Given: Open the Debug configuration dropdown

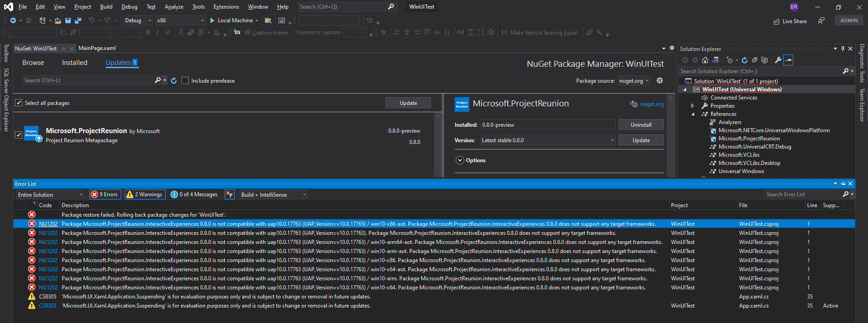Looking at the screenshot, I should coord(138,20).
